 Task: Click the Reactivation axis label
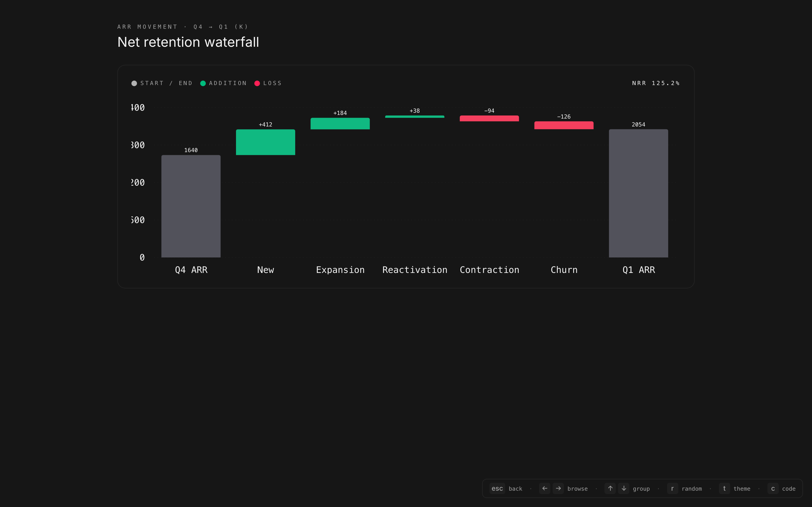point(415,270)
